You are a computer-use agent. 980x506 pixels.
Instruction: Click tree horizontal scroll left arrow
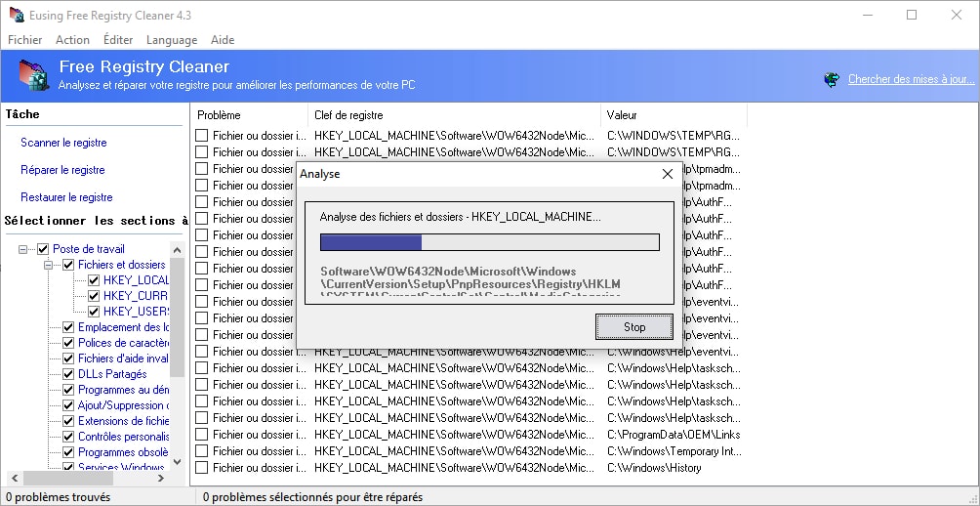click(15, 478)
